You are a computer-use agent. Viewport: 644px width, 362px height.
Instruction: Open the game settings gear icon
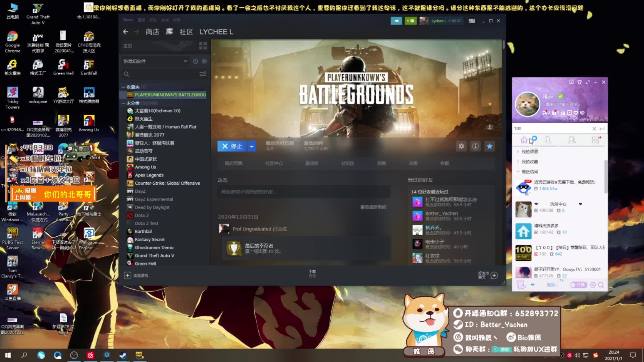coord(462,146)
